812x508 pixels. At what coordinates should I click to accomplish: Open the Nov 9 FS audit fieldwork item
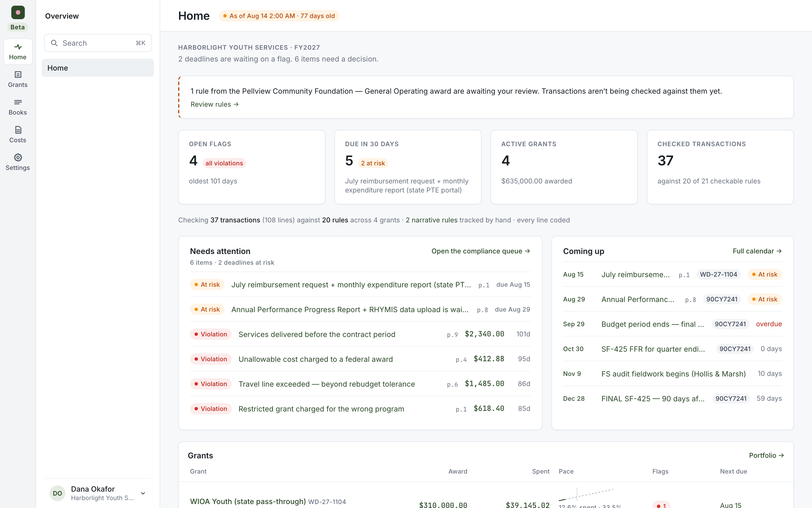(x=672, y=374)
